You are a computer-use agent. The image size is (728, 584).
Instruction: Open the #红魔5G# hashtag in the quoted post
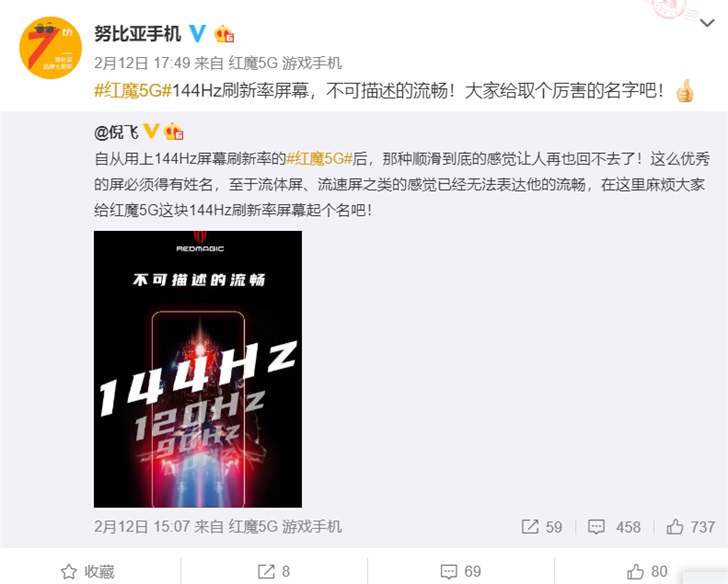coord(319,159)
